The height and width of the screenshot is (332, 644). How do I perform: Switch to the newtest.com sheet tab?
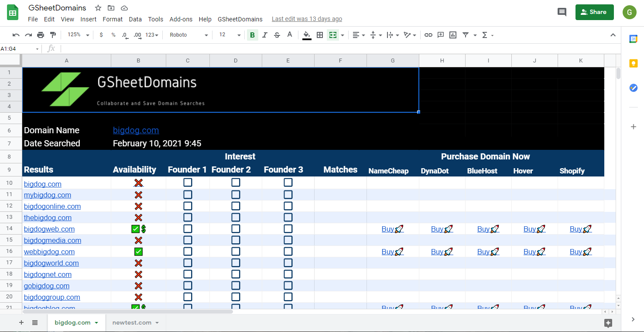pos(132,323)
